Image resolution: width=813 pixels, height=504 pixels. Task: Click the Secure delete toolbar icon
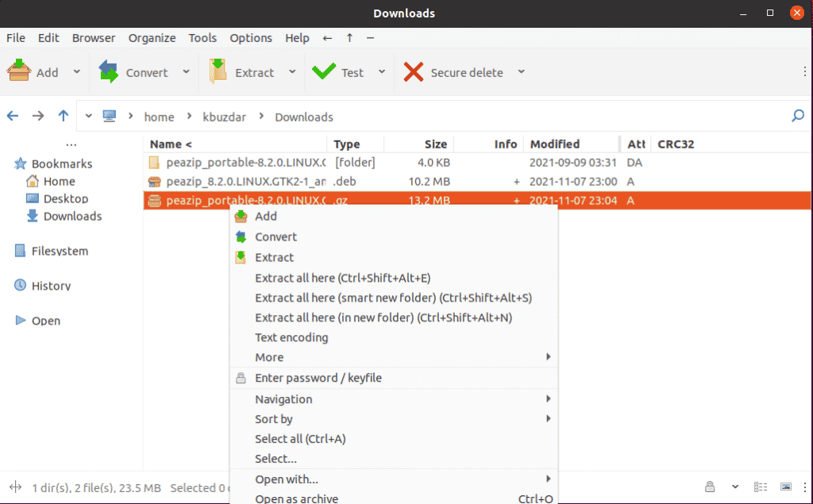click(x=414, y=71)
